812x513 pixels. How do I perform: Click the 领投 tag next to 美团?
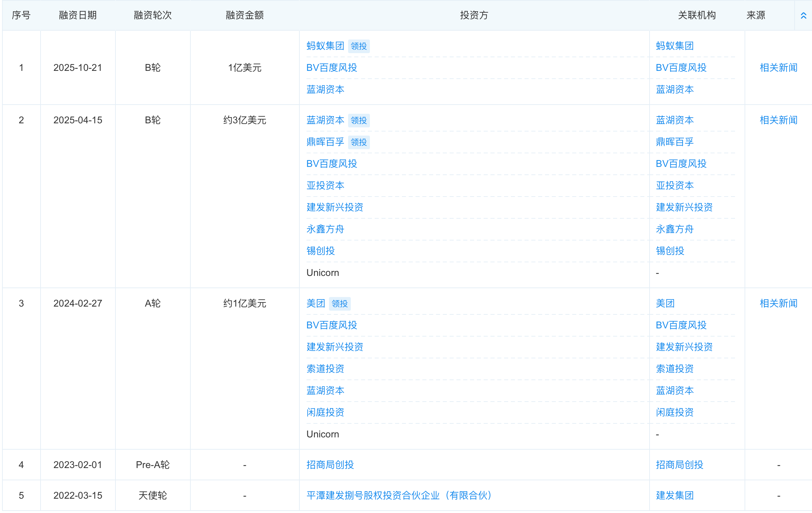coord(339,304)
